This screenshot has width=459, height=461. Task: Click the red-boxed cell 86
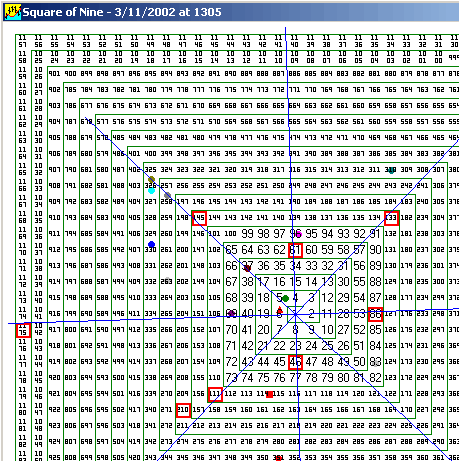pos(375,314)
